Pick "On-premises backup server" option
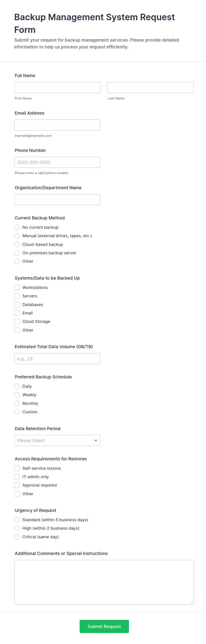 click(17, 253)
